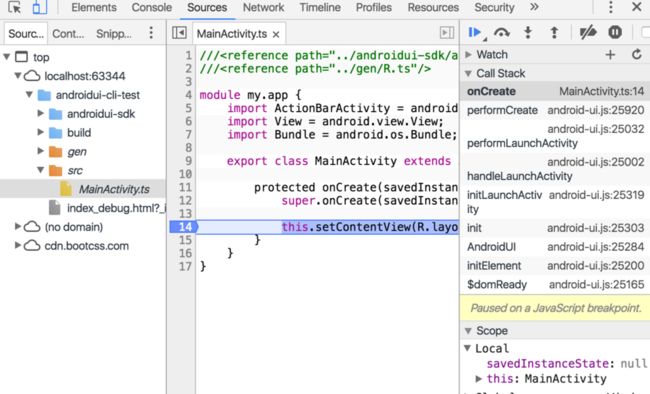Switch to Content scripts navigator tab
The height and width of the screenshot is (394, 650).
[x=68, y=34]
